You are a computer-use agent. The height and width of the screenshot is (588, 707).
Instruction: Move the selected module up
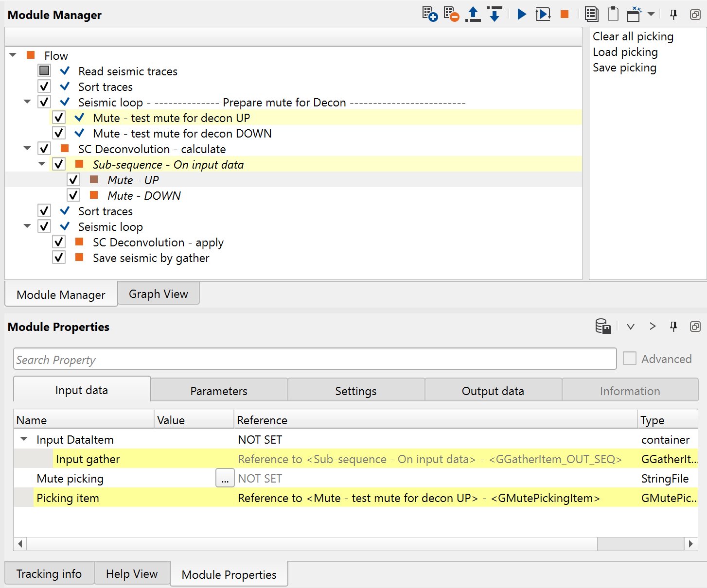[473, 14]
